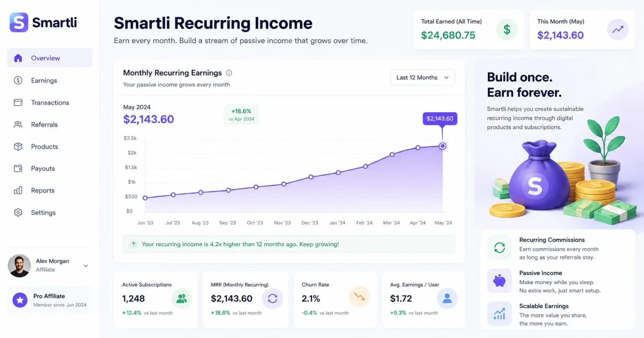
Task: Click the Avg. Earnings $1.72 value
Action: tap(401, 299)
